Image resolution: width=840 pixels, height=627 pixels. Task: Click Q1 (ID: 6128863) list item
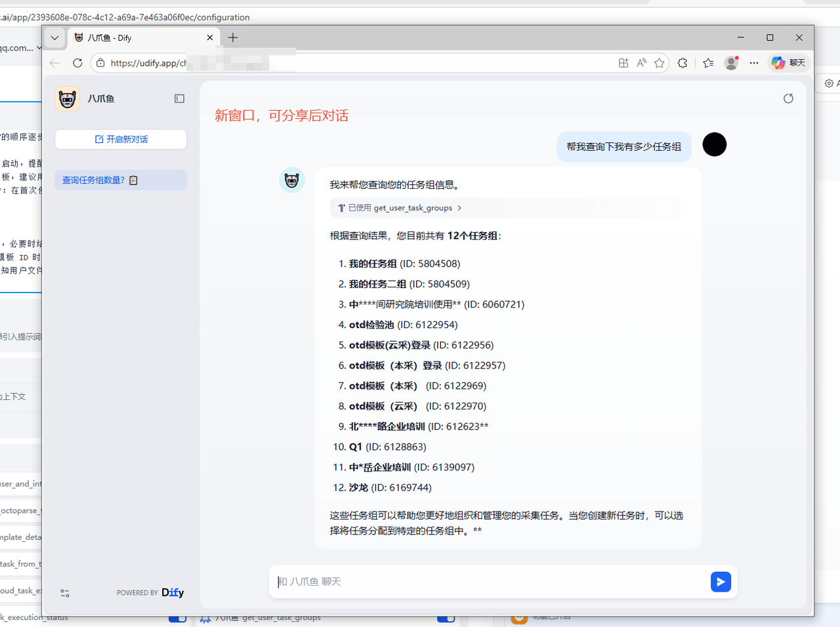tap(387, 447)
